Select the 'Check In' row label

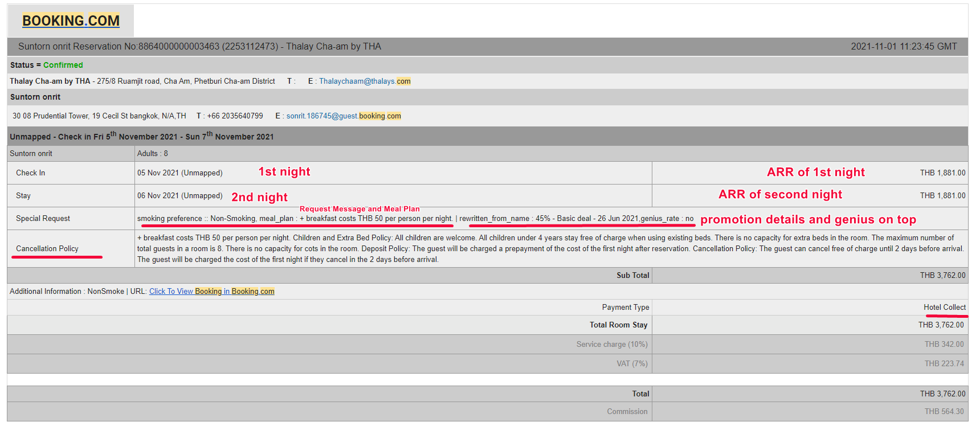[31, 173]
